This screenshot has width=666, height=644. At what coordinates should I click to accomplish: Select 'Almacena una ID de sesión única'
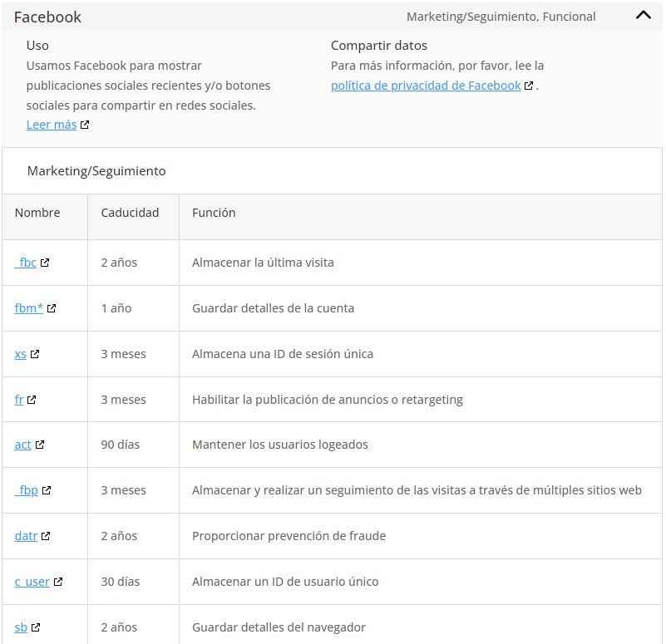(283, 354)
